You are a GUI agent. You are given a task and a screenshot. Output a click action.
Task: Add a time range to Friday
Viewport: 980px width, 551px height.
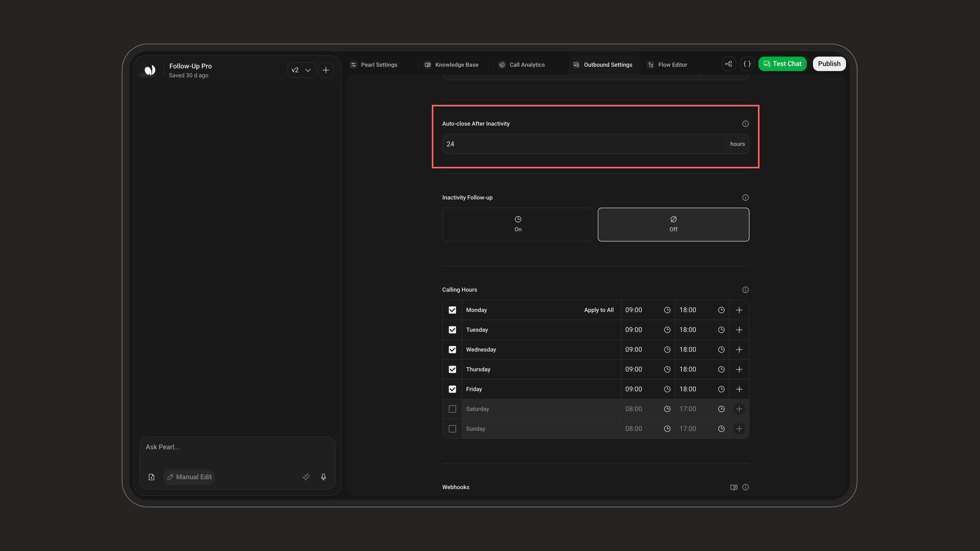pos(739,389)
